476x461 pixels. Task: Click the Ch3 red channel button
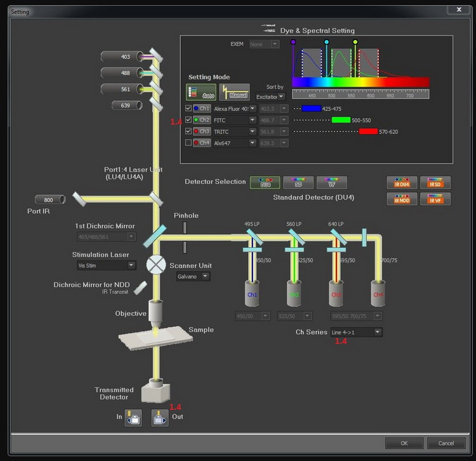(202, 131)
